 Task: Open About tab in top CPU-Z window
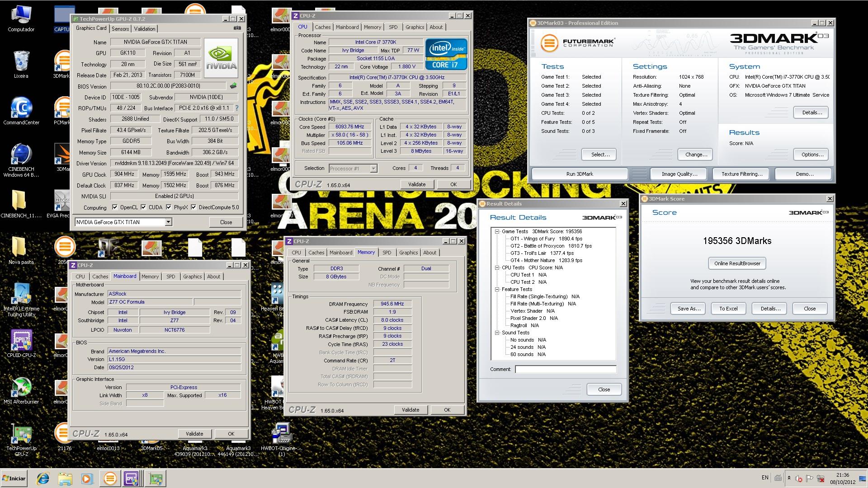click(x=436, y=27)
